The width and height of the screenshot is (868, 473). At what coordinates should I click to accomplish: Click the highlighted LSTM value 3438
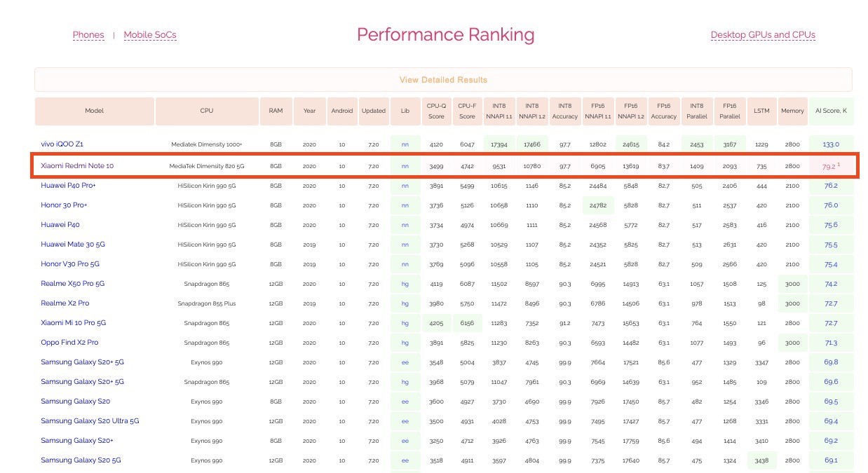pyautogui.click(x=761, y=460)
